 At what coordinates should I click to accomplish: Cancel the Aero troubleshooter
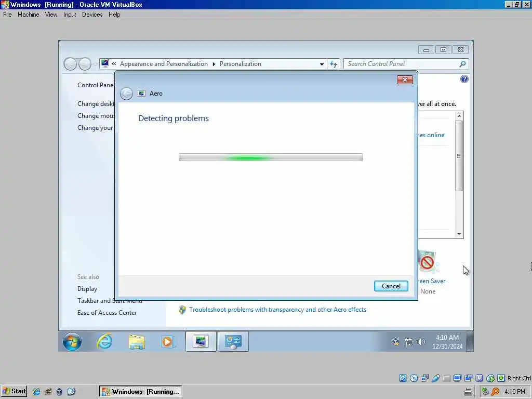391,286
